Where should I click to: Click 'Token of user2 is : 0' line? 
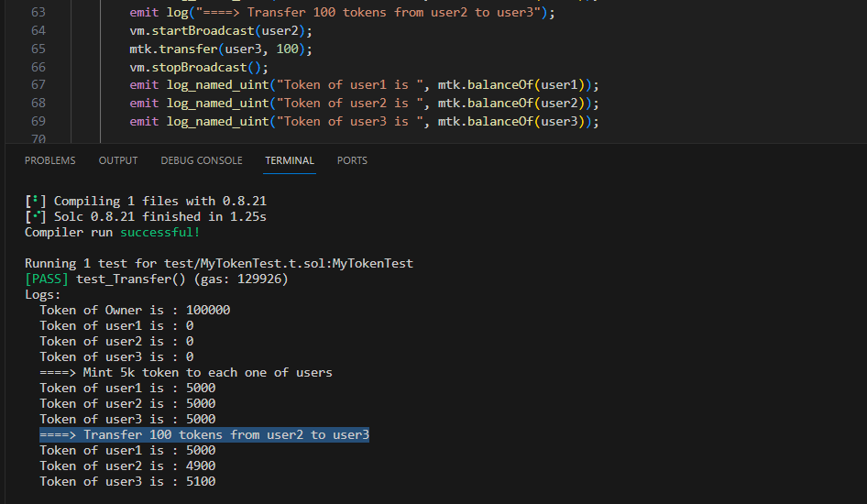116,341
